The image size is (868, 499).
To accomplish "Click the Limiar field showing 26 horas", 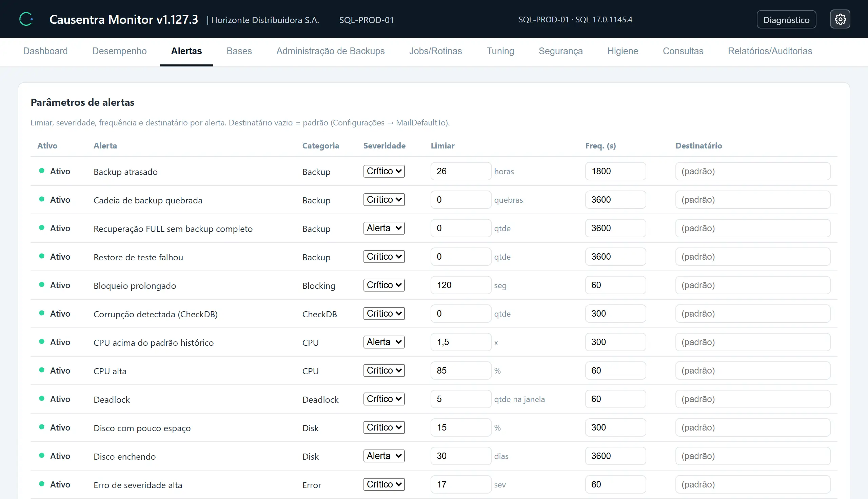I will click(460, 171).
